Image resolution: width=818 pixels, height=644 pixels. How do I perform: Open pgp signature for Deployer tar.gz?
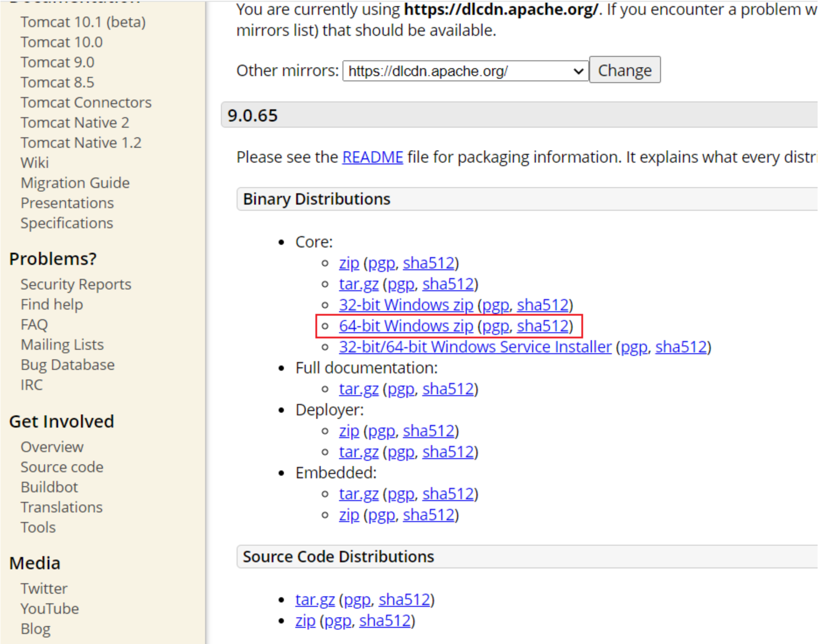(x=401, y=452)
